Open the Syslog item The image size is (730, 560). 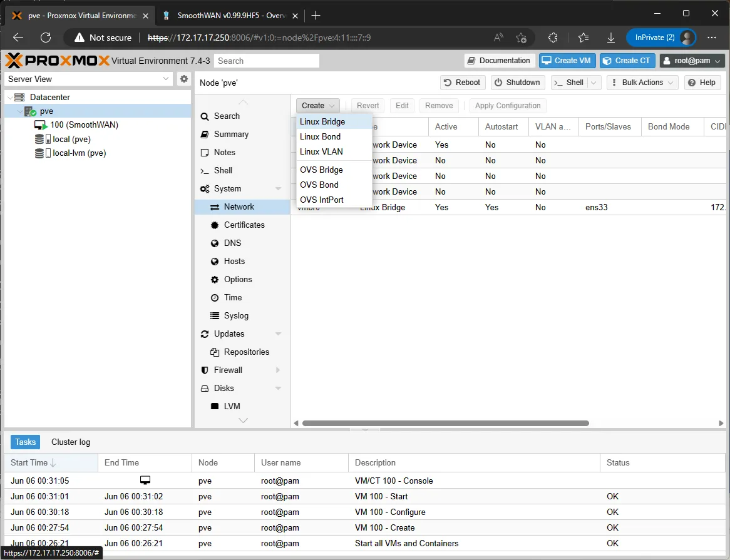tap(242, 316)
